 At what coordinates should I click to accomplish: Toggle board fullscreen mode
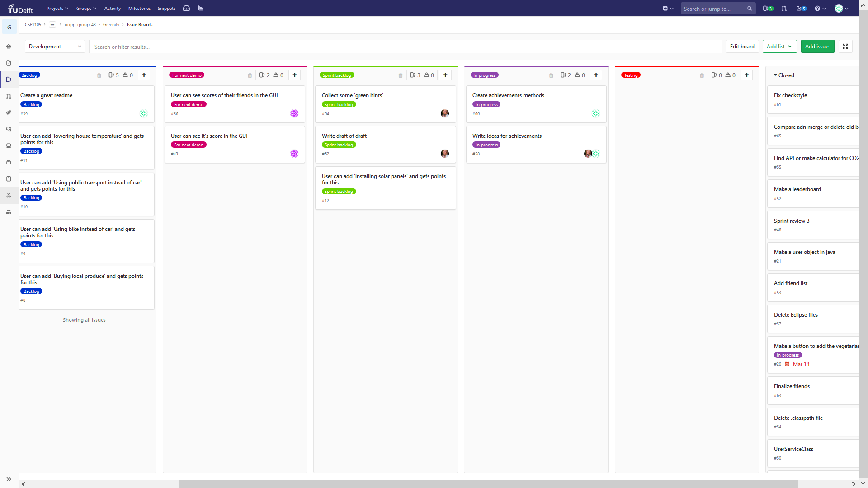point(845,47)
